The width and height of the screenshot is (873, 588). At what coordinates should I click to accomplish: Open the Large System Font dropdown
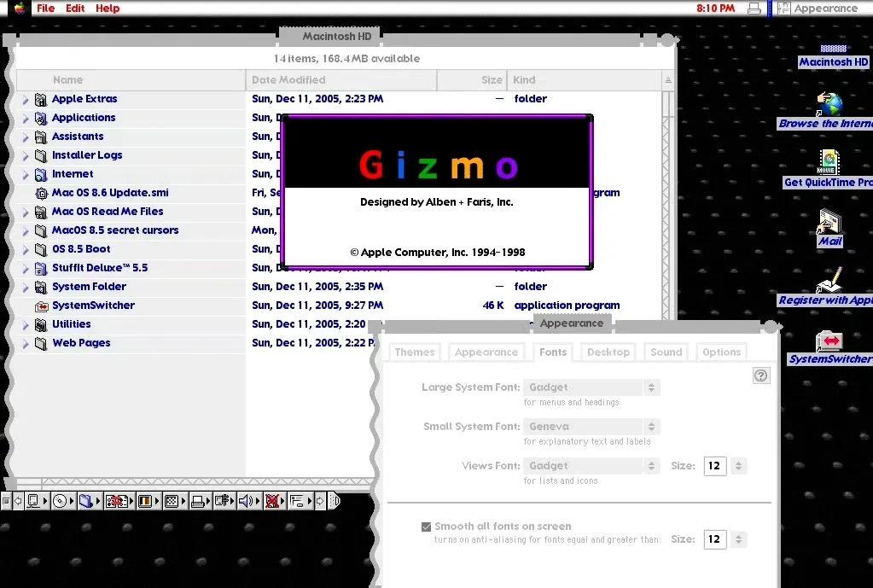[592, 387]
